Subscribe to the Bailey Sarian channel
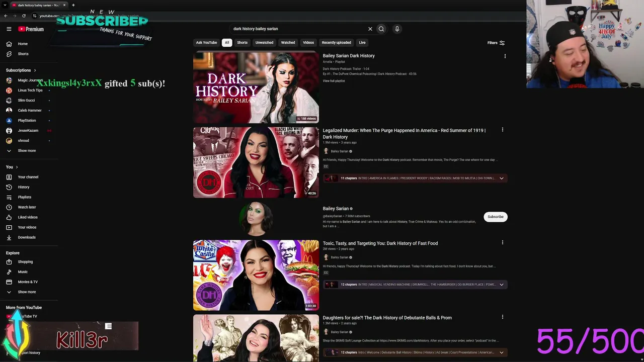The width and height of the screenshot is (644, 362). pyautogui.click(x=495, y=217)
